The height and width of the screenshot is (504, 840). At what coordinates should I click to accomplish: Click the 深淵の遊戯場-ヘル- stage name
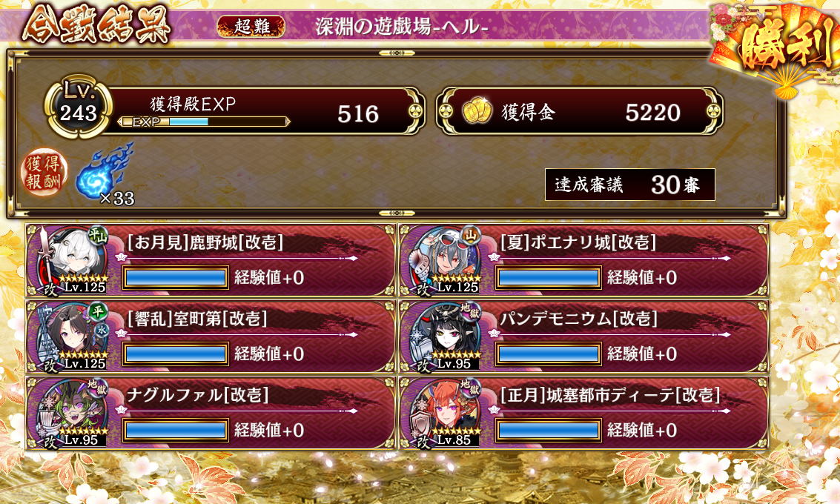click(402, 26)
